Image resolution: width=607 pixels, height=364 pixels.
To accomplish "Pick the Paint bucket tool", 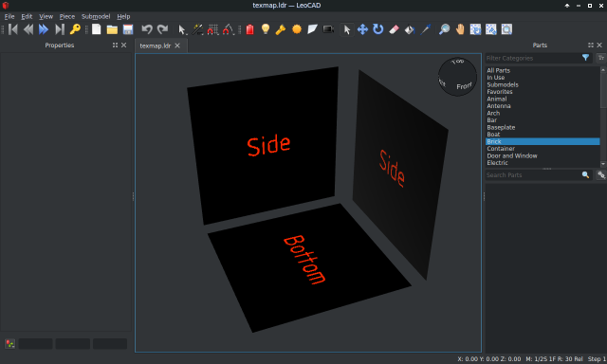I will 409,29.
